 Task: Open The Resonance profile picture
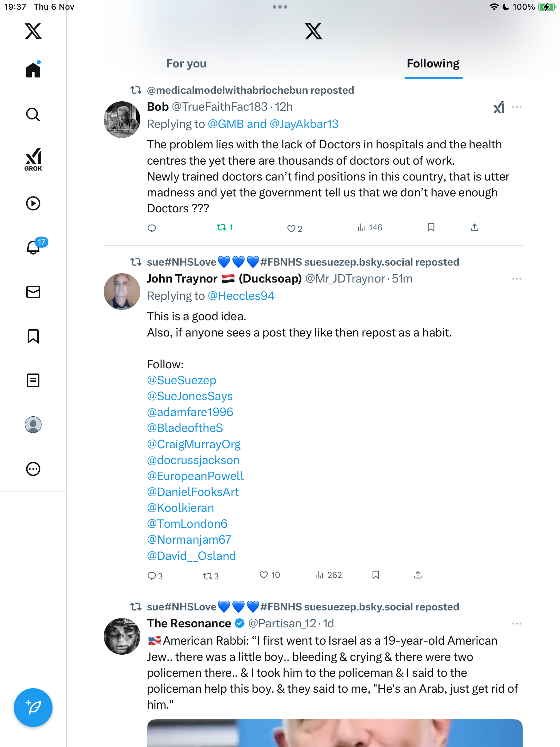coord(122,636)
